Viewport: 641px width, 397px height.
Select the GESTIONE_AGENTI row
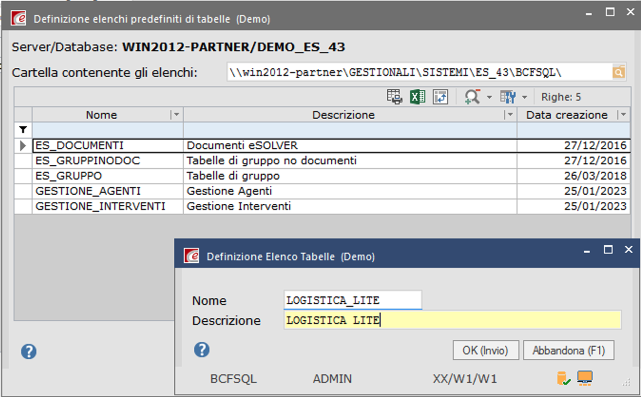click(322, 191)
